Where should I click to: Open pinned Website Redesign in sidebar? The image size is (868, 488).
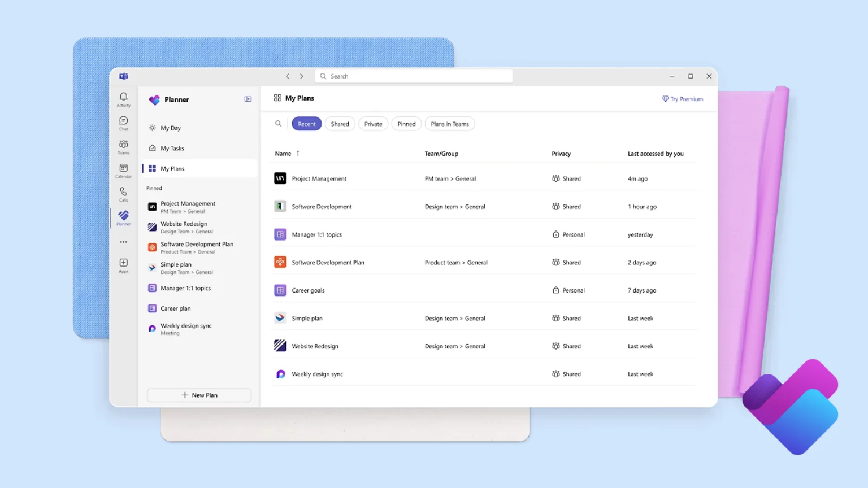tap(199, 227)
